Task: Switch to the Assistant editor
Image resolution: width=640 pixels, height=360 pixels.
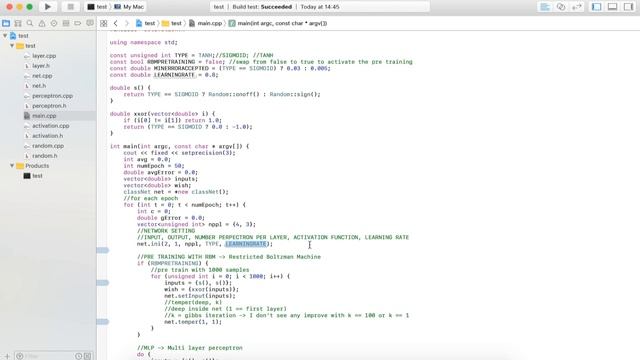Action: click(561, 7)
